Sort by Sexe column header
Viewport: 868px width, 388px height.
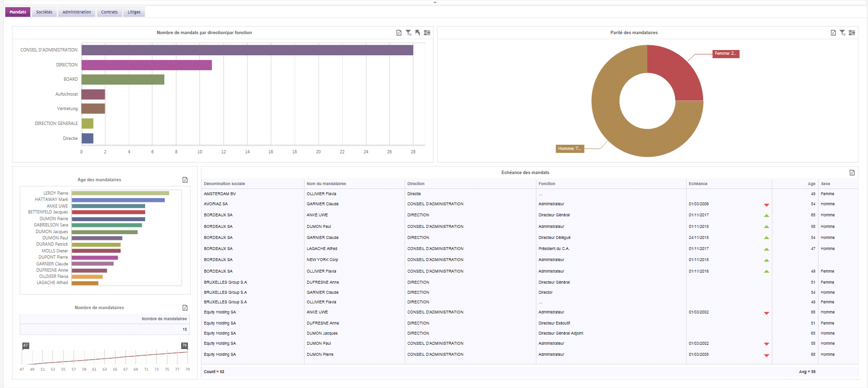coord(825,184)
